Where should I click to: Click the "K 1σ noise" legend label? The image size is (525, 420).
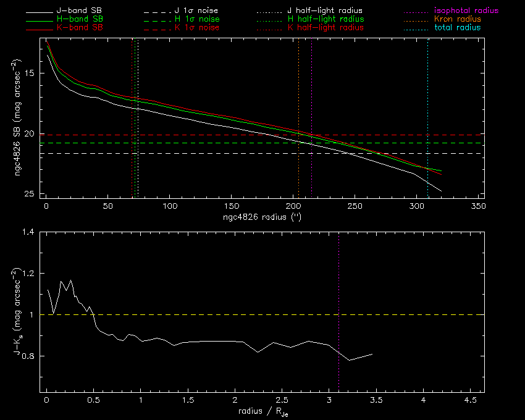point(197,28)
